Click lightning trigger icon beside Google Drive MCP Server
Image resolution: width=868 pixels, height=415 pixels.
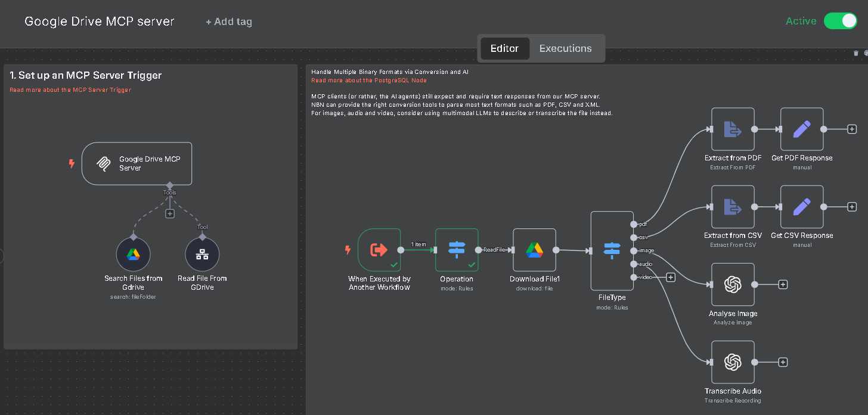tap(72, 163)
